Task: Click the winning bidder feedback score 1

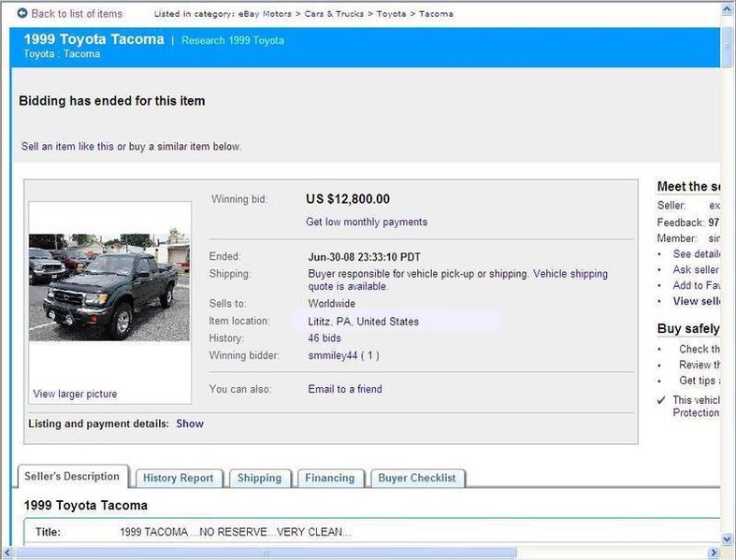Action: click(x=370, y=355)
